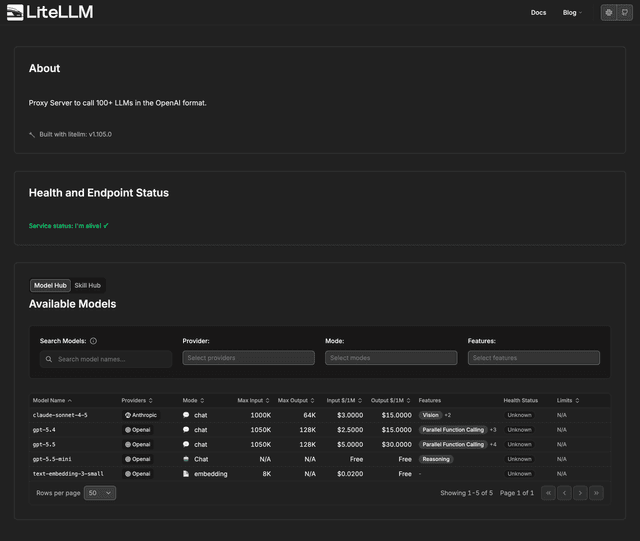Sort by Output $/1M column arrows
Image resolution: width=640 pixels, height=541 pixels.
[x=408, y=401]
